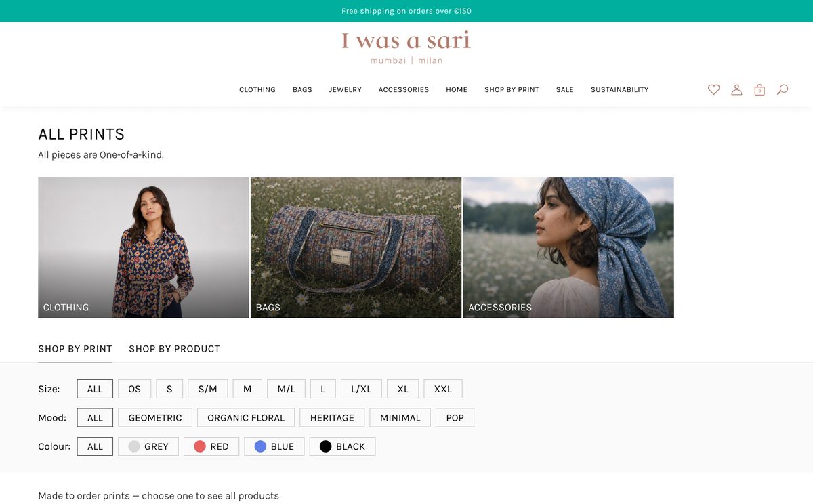Filter by size S
Image resolution: width=813 pixels, height=504 pixels.
coord(169,389)
